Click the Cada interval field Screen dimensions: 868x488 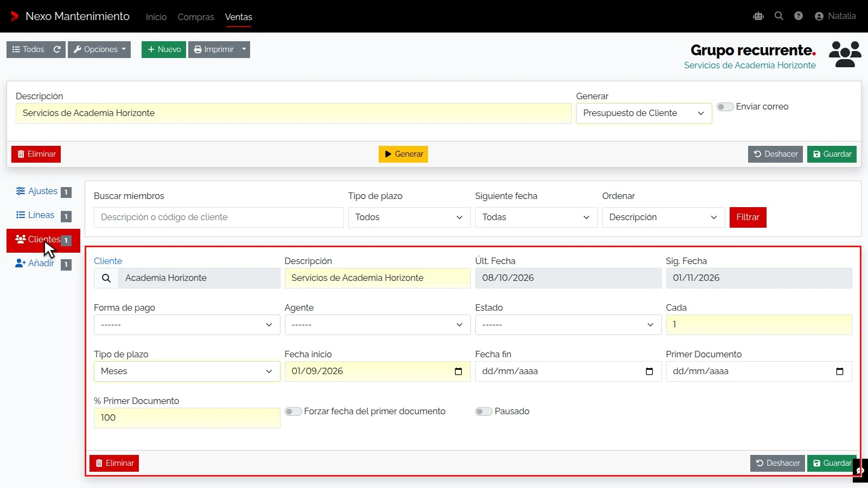(x=759, y=325)
